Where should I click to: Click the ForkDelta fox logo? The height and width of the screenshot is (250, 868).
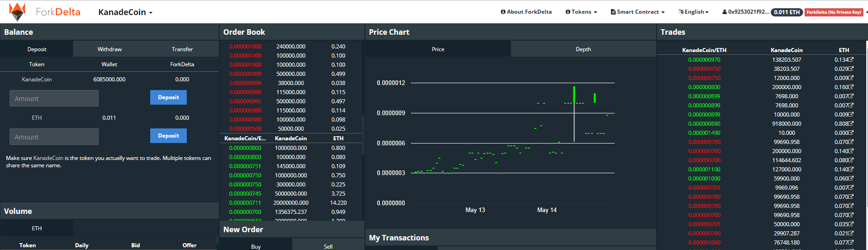click(x=17, y=12)
